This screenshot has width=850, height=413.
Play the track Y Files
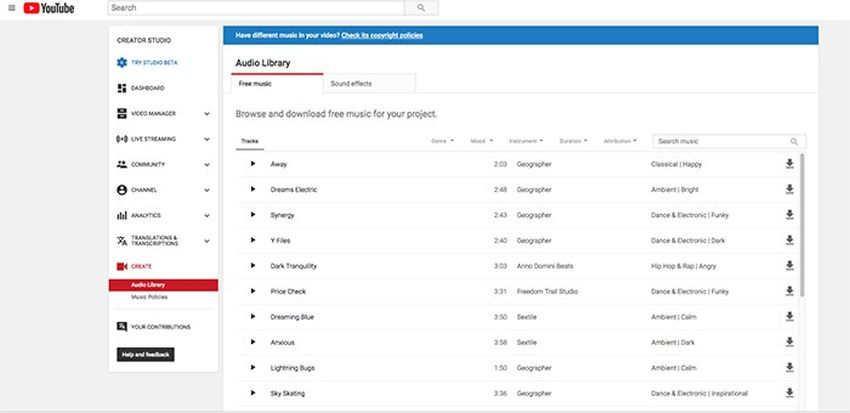253,240
